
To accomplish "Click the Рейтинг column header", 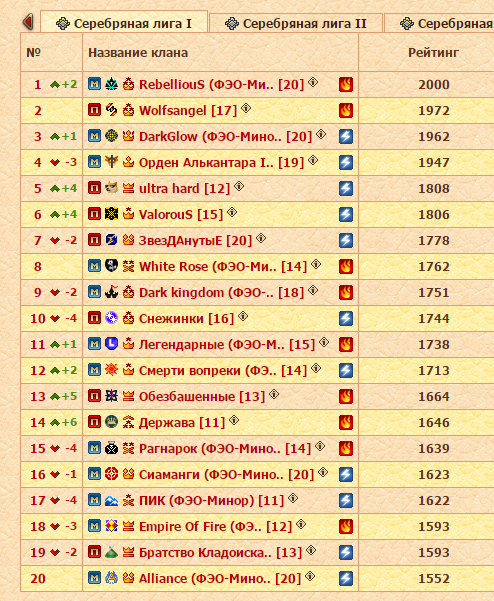I will pyautogui.click(x=433, y=53).
